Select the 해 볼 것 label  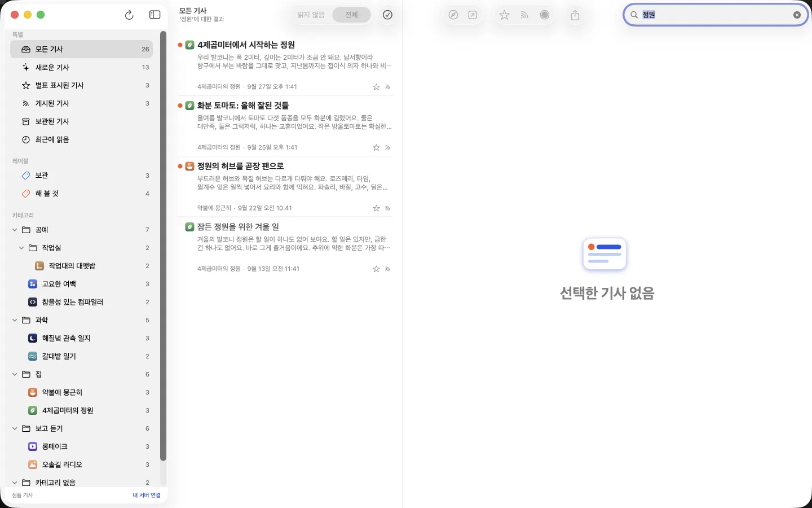[x=81, y=194]
